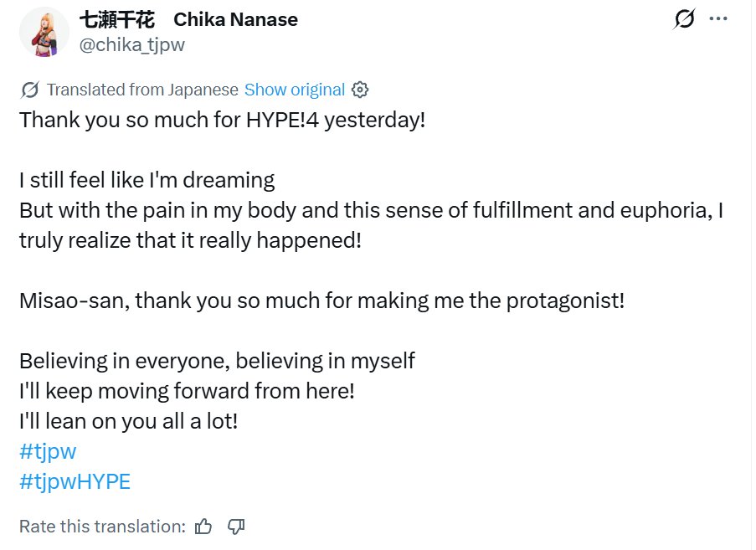This screenshot has height=550, width=756.
Task: Visit the @chika_tjpw handle
Action: [x=131, y=45]
